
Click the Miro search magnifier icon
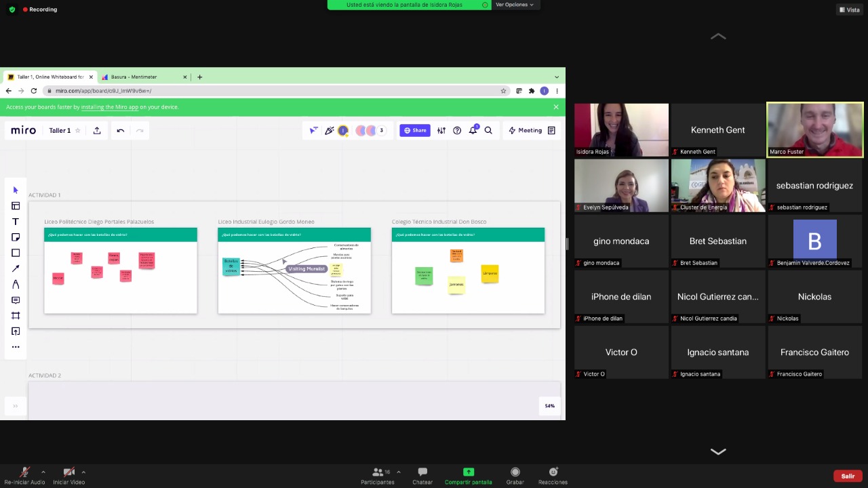click(488, 131)
